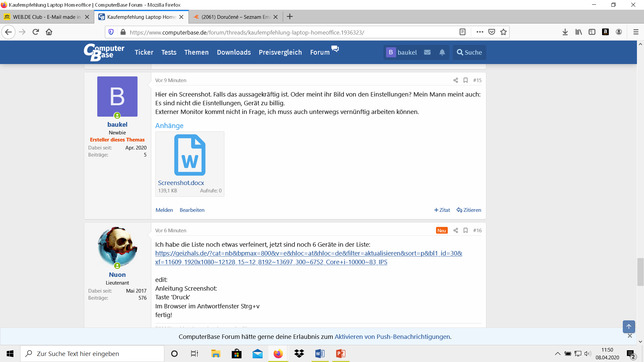Toggle Firefox reader view icon

tap(463, 32)
